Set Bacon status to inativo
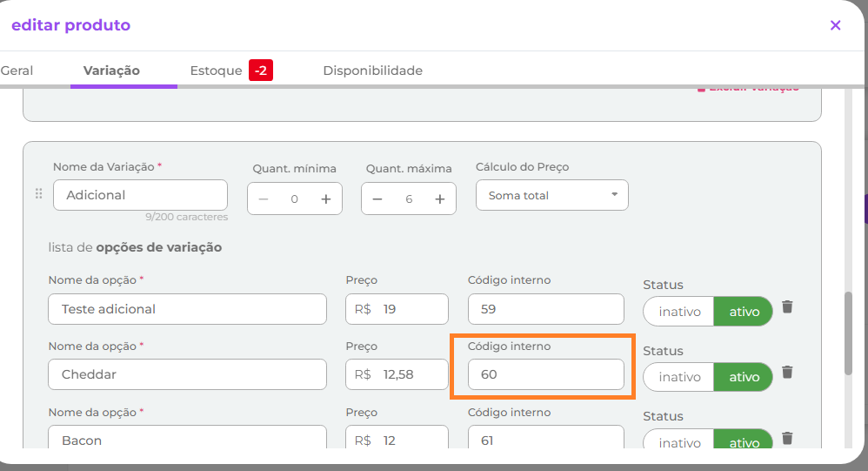 tap(679, 442)
